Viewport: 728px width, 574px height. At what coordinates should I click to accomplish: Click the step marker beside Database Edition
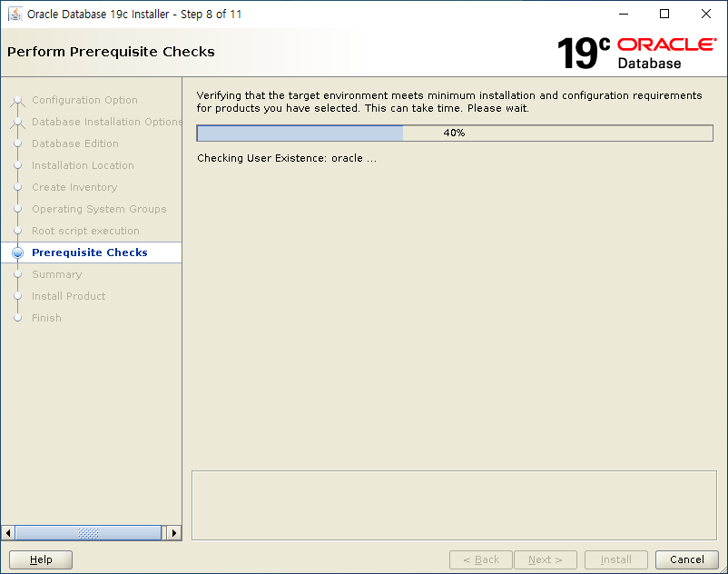pos(17,143)
